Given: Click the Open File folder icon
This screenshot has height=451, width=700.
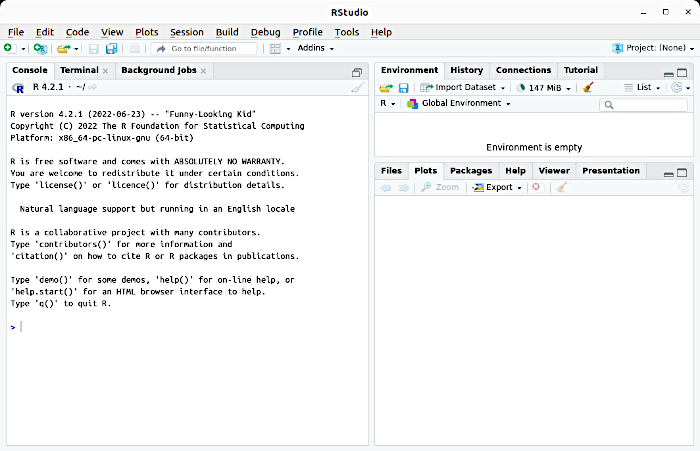Looking at the screenshot, I should point(63,48).
